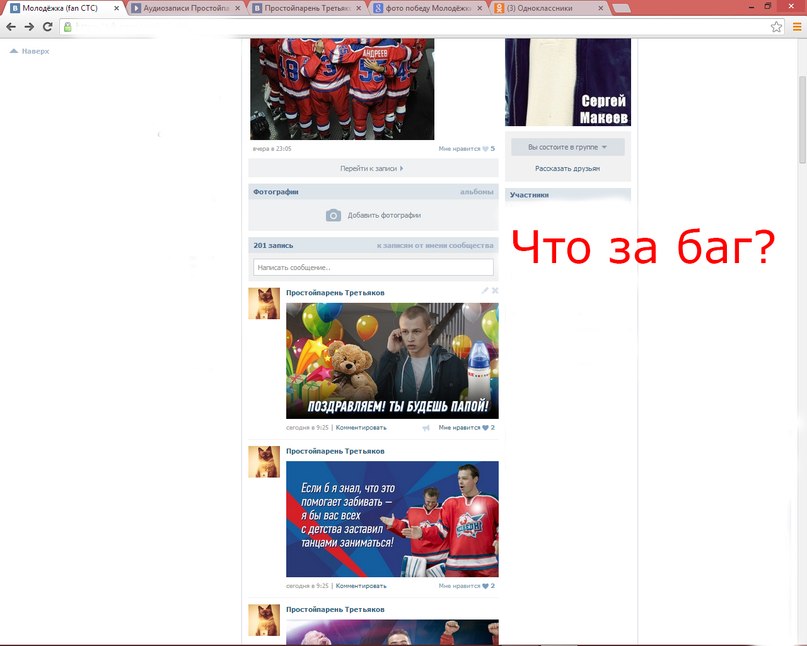Select the Молодёжка (fan СТС) tab
This screenshot has width=807, height=646.
pos(64,8)
